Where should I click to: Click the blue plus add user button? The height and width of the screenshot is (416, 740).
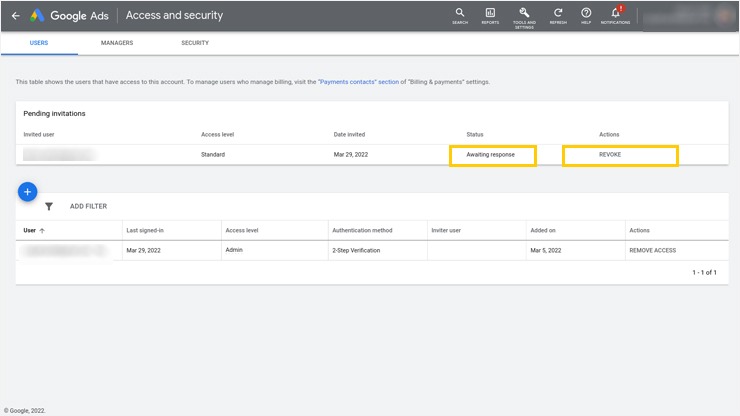27,192
